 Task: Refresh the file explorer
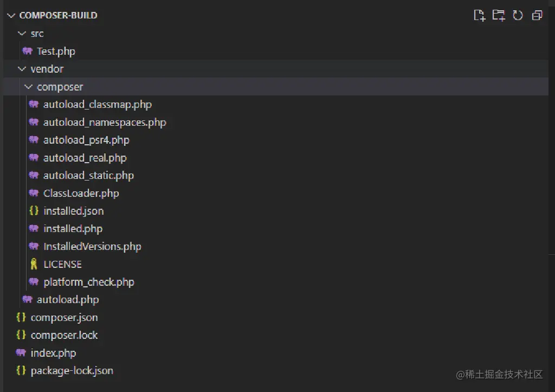click(518, 15)
